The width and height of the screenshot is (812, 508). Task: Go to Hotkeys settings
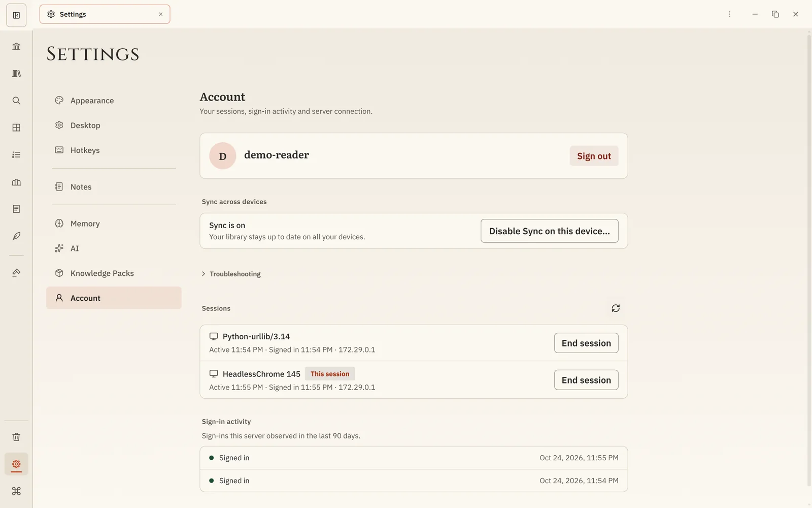click(x=114, y=150)
